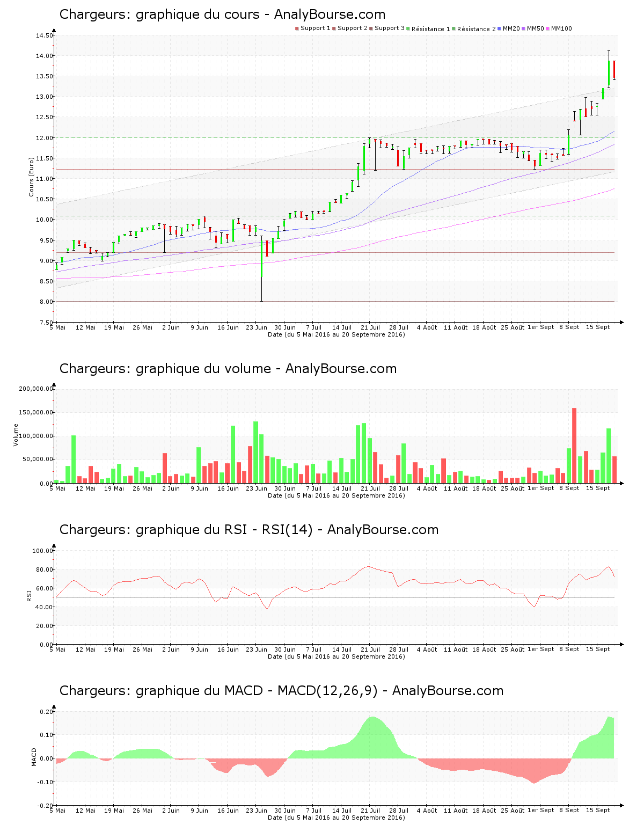Select the MM50 legend label
The height and width of the screenshot is (832, 644).
pos(536,28)
